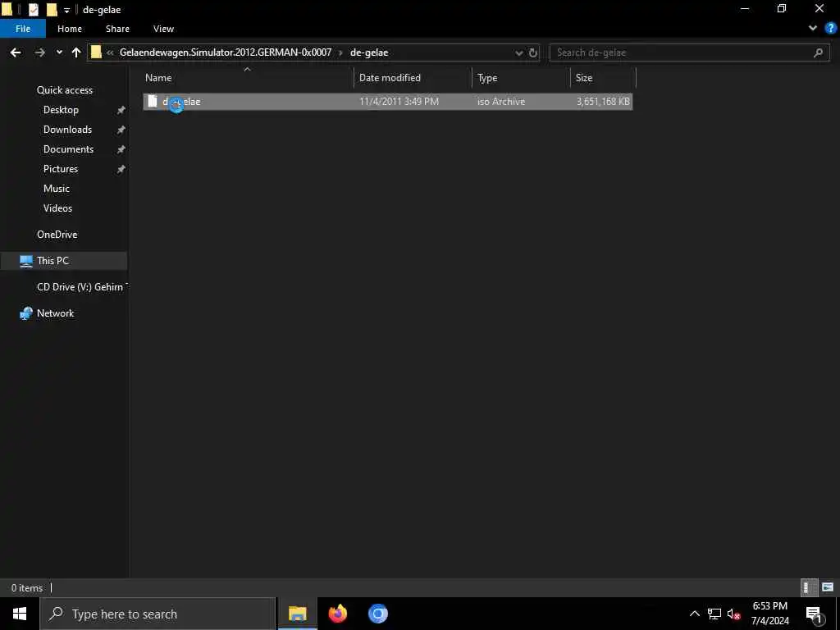Open the address bar history dropdown
Viewport: 840px width, 630px height.
pos(518,52)
